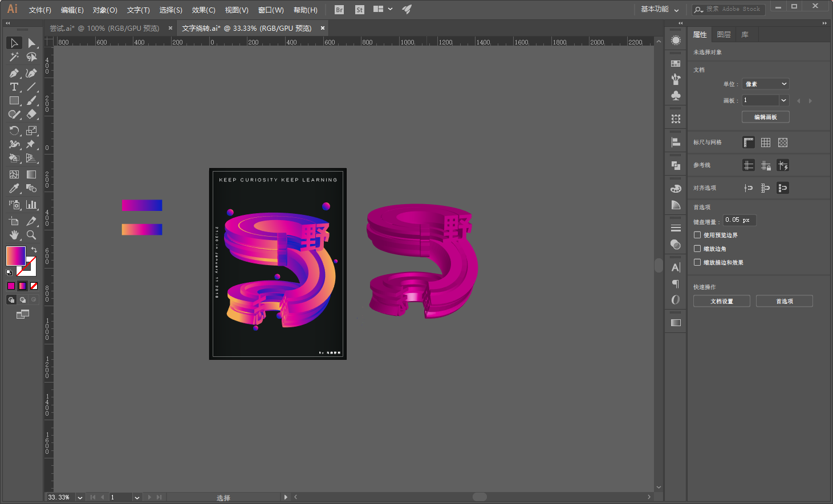Swap fill and stroke colors

coord(34,250)
